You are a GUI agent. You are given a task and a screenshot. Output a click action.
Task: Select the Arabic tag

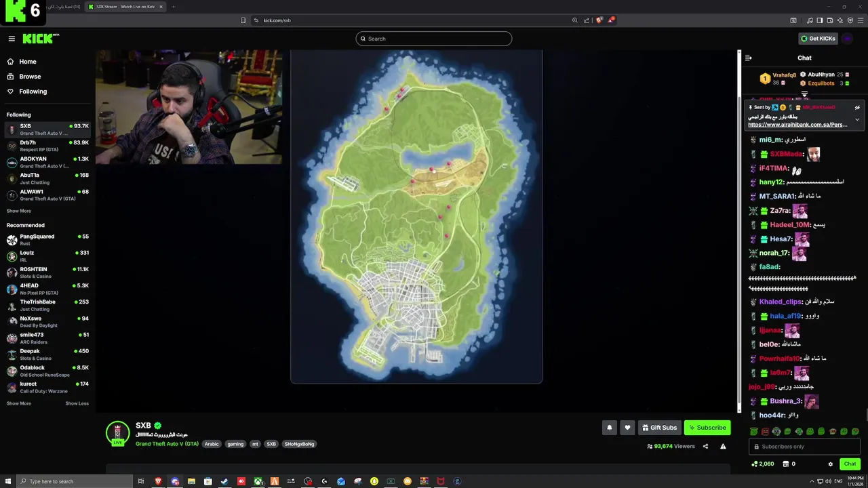[212, 444]
